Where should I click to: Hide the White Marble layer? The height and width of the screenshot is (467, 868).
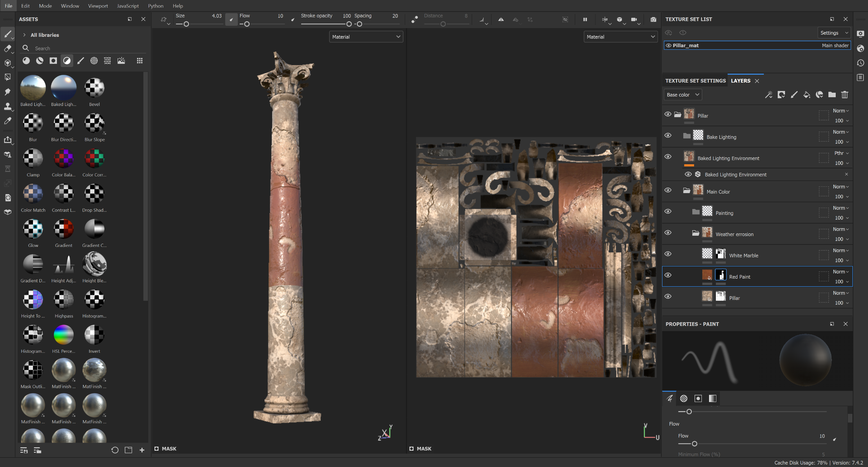click(x=668, y=254)
